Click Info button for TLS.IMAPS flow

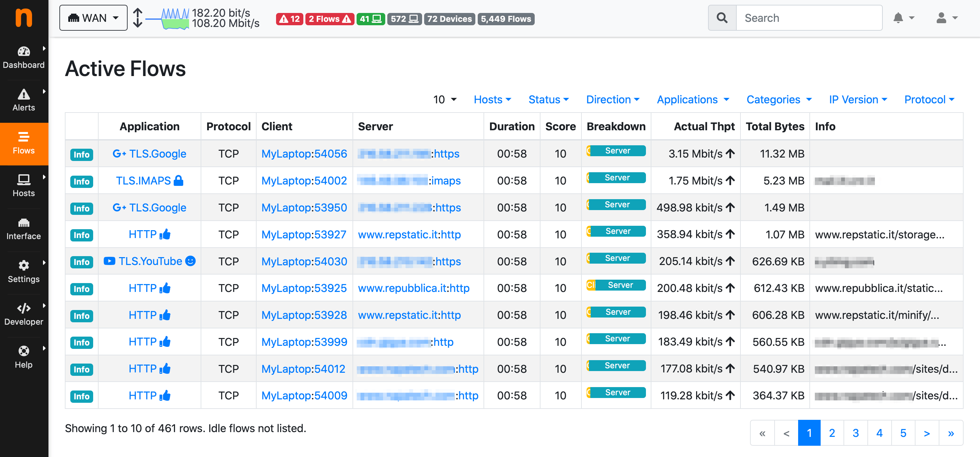82,181
